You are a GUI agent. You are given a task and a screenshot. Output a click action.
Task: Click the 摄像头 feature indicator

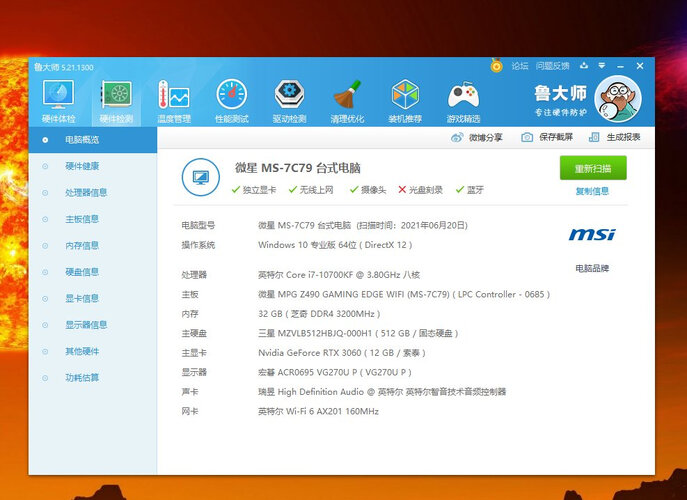pos(368,190)
